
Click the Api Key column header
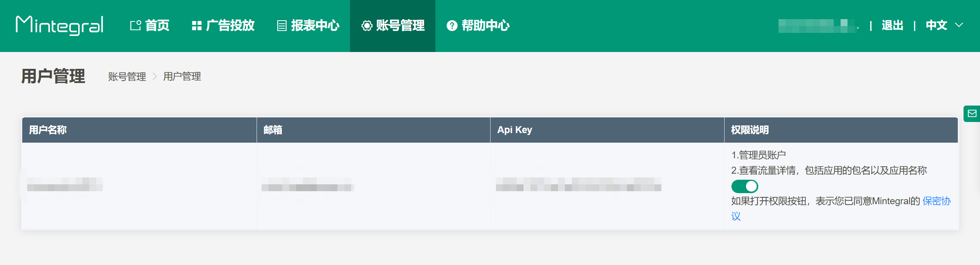(x=514, y=130)
